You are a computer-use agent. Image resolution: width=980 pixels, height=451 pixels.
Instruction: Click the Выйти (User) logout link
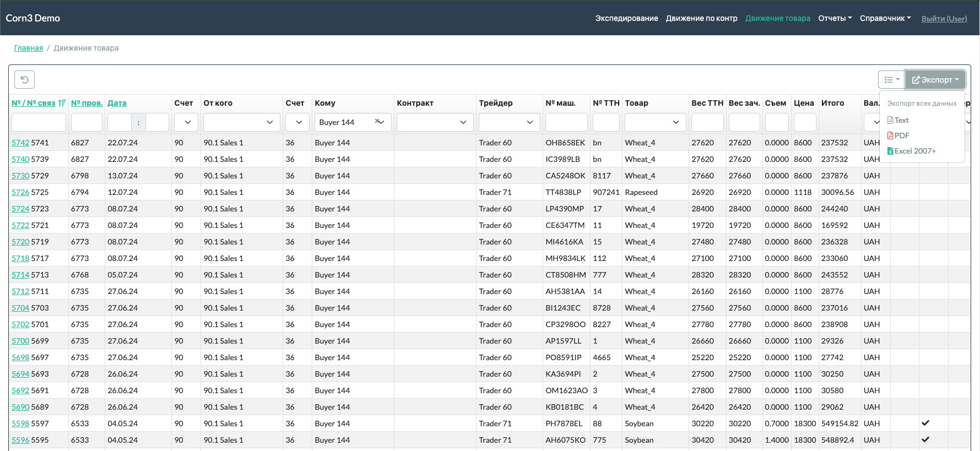[x=944, y=19]
